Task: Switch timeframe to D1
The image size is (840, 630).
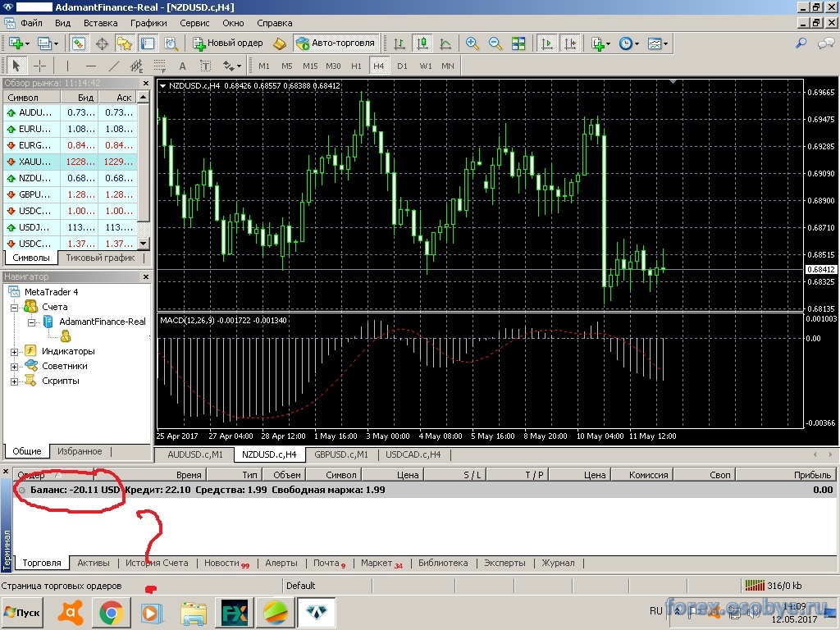Action: coord(402,66)
